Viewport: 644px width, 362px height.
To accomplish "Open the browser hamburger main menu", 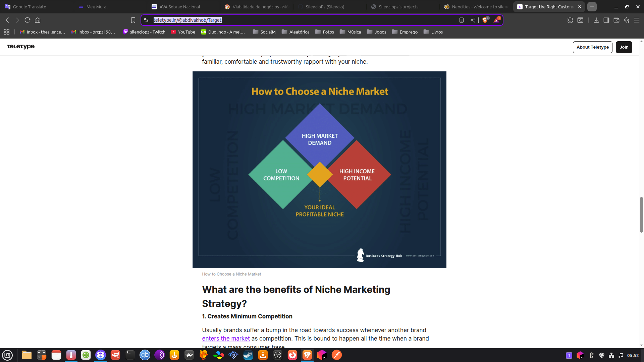I will pos(637,20).
